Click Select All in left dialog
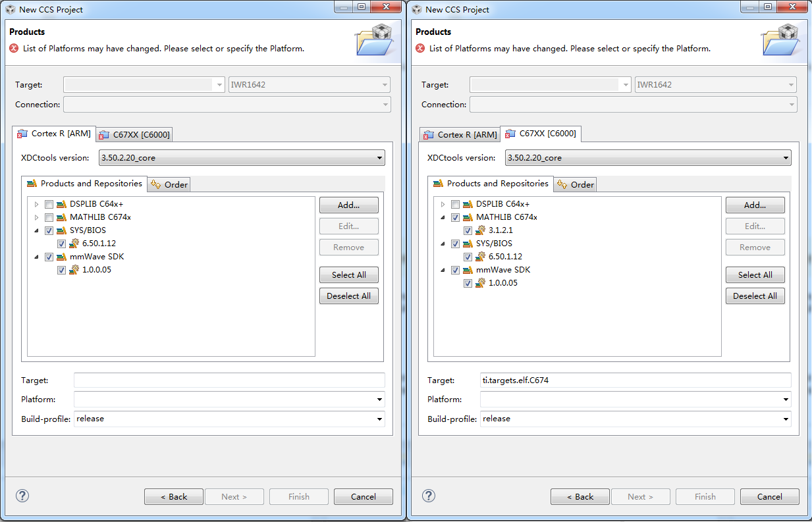The image size is (812, 522). pos(349,275)
